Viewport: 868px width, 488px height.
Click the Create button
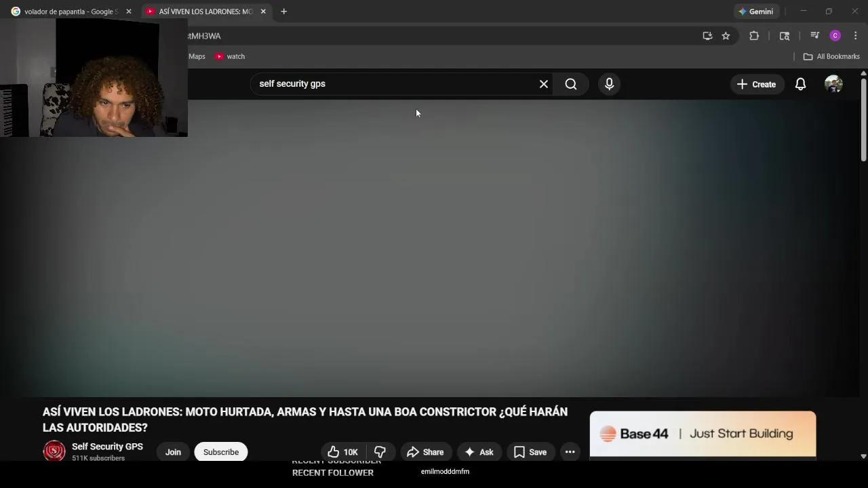756,84
